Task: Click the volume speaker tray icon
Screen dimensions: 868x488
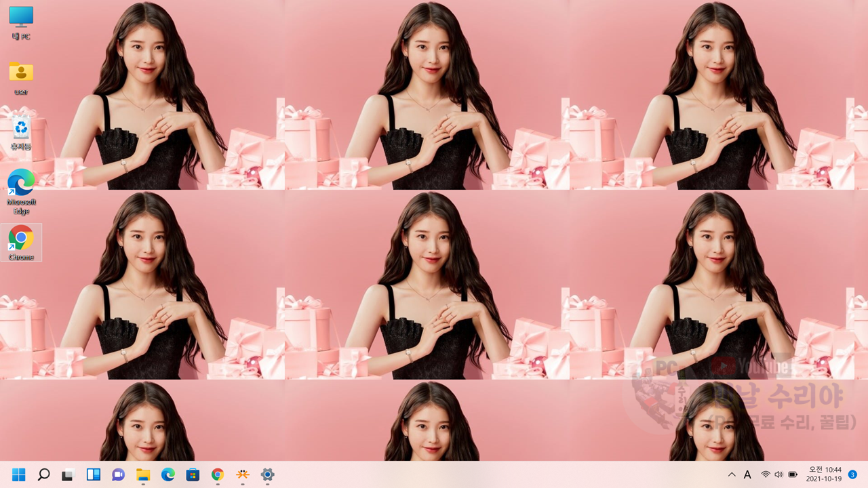Action: tap(778, 474)
